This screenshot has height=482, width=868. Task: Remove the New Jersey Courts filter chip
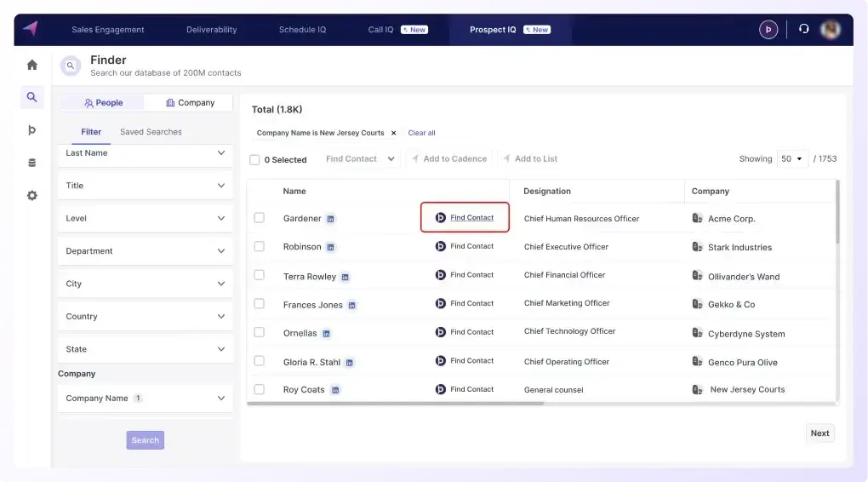[x=393, y=133]
